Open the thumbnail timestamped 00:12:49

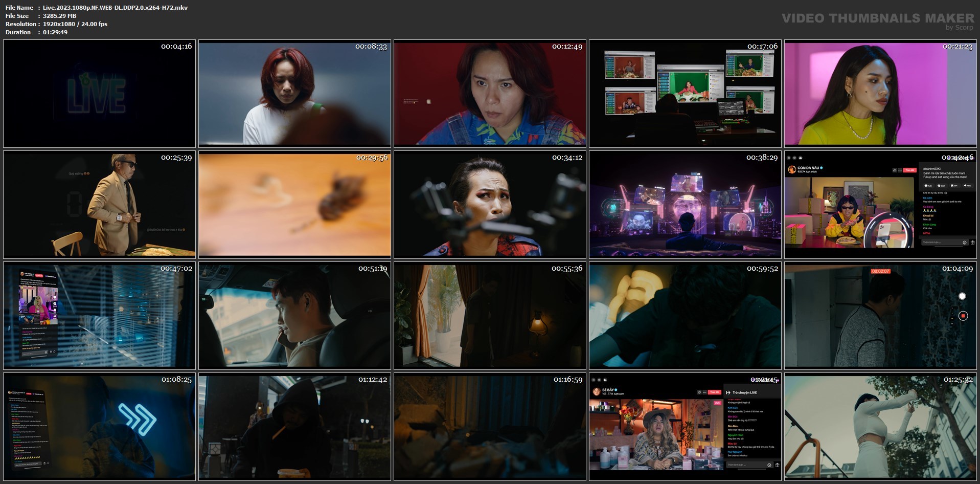[x=490, y=94]
